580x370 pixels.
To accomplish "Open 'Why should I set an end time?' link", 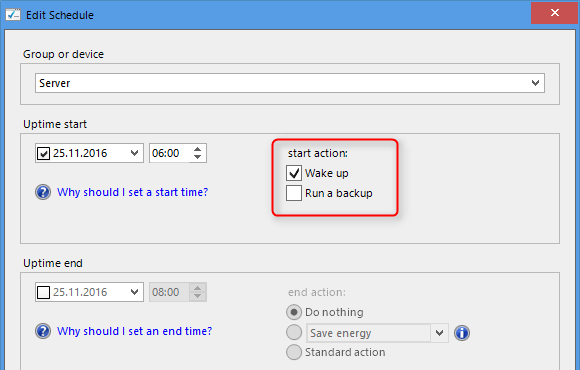I will pos(135,331).
